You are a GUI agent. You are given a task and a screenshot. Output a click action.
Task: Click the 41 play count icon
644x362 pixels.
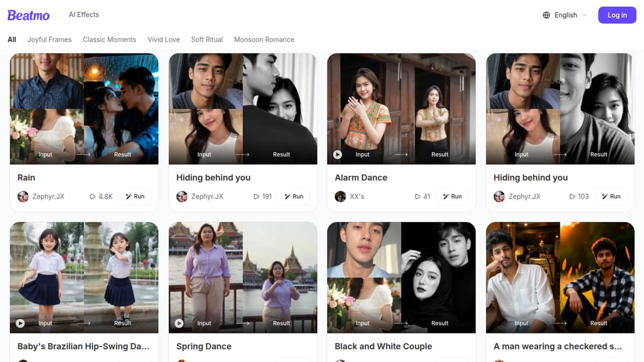[418, 197]
